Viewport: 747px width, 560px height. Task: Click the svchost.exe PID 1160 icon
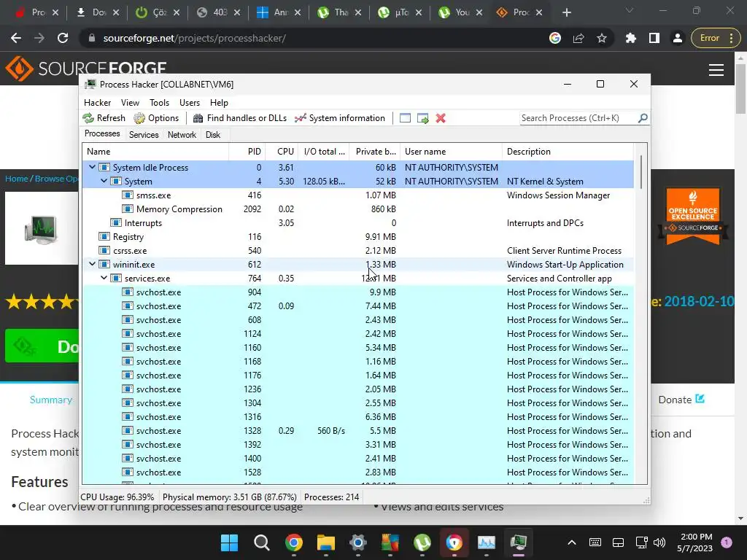pos(127,347)
